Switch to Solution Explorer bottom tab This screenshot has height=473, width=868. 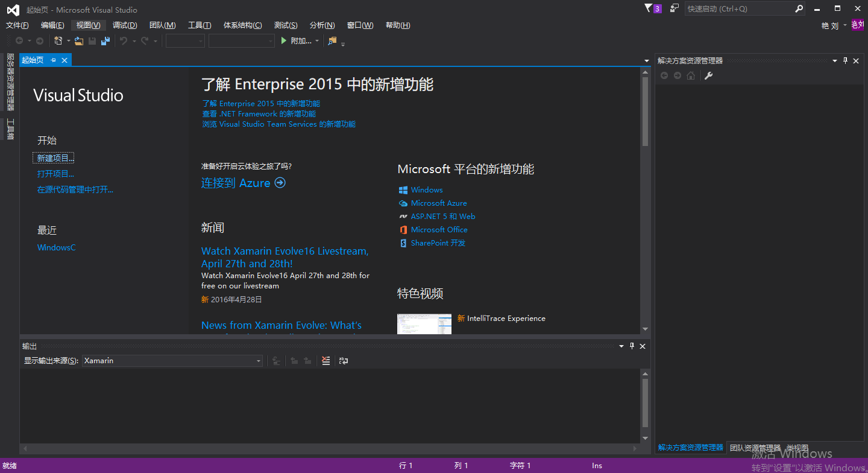[x=691, y=448]
